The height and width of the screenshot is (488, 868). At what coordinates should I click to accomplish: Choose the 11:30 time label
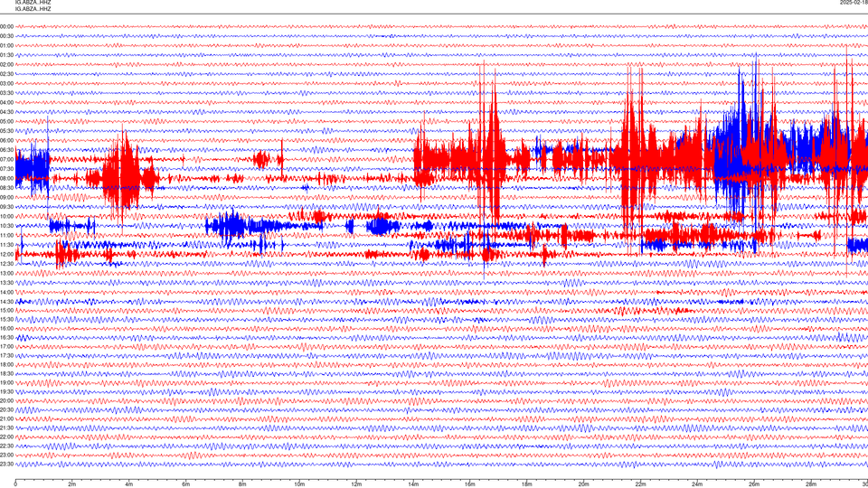coord(6,245)
